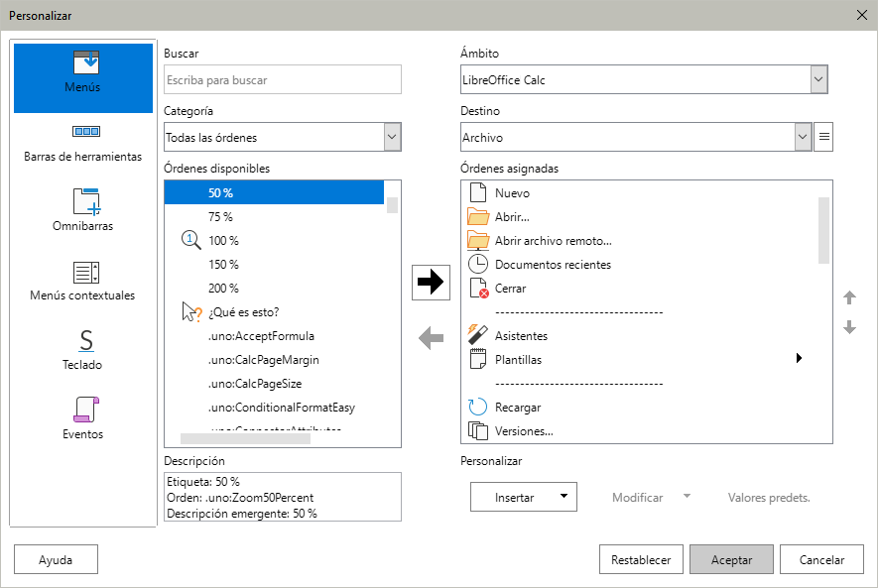Image resolution: width=878 pixels, height=588 pixels.
Task: Move the selected item down with arrow
Action: pos(849,327)
